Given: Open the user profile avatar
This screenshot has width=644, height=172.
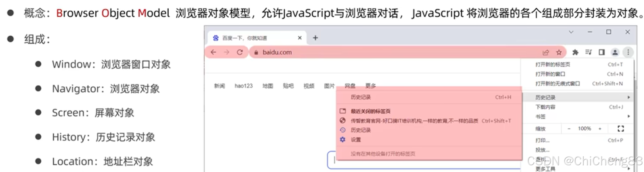Looking at the screenshot, I should pyautogui.click(x=615, y=52).
